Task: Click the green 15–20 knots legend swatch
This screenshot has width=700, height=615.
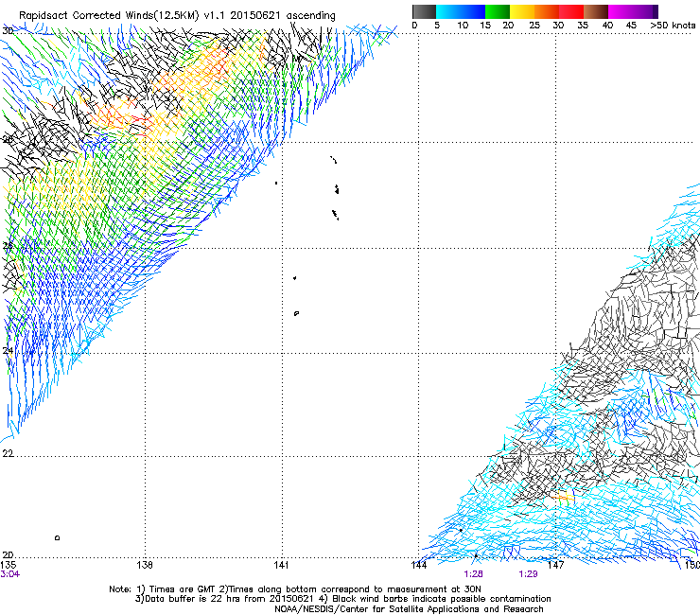Action: [x=498, y=11]
